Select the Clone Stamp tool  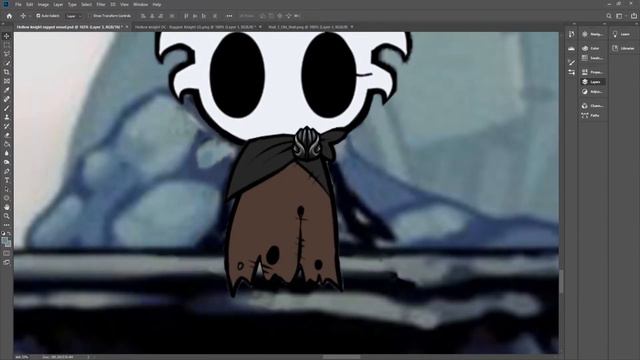7,117
